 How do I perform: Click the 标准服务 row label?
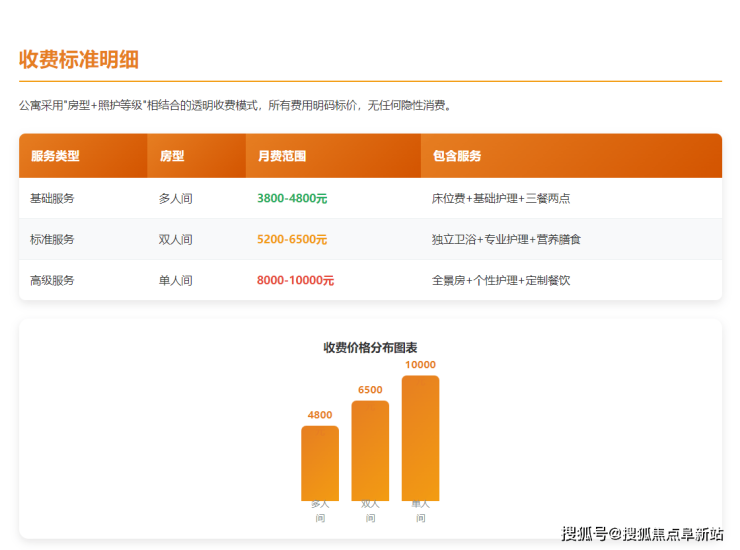[52, 240]
